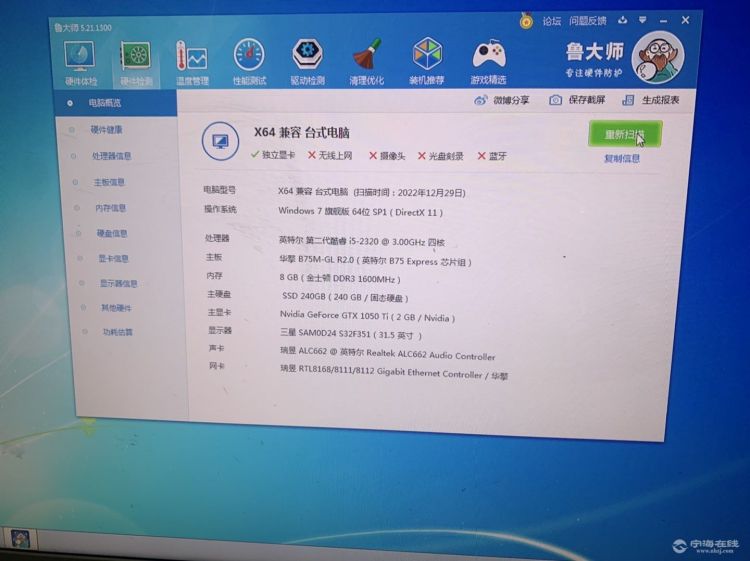Click the gold medal icon in title bar

click(526, 21)
